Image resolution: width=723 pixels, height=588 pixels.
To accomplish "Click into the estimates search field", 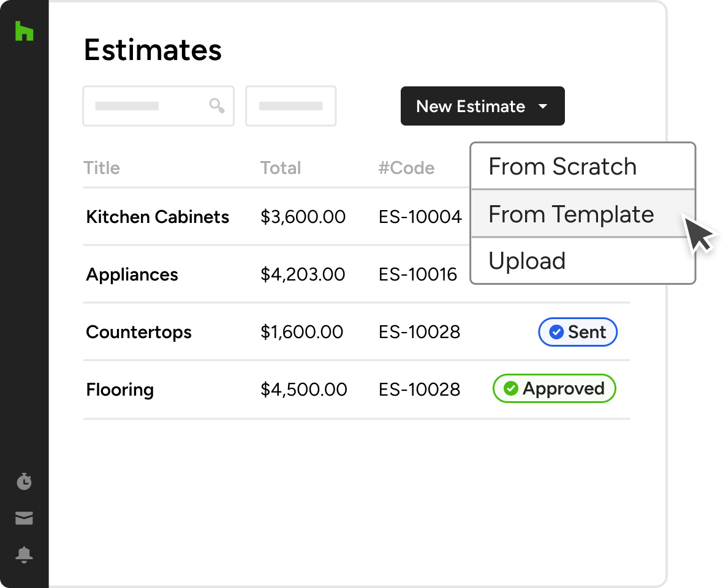I will [147, 106].
